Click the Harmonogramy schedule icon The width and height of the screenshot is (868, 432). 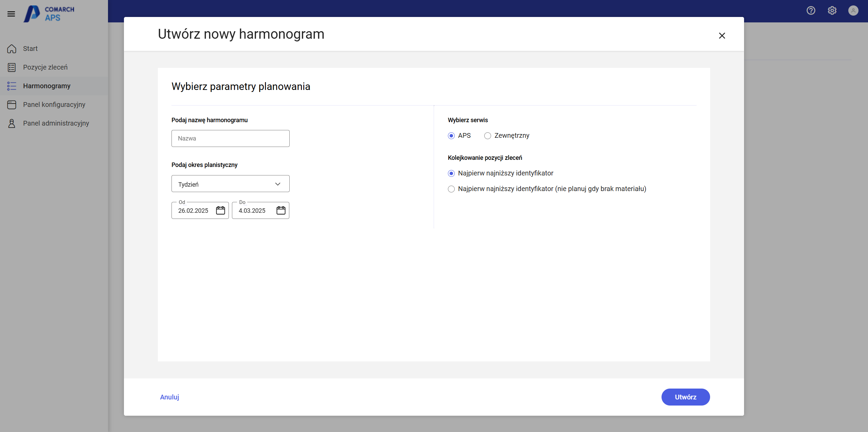(x=12, y=86)
